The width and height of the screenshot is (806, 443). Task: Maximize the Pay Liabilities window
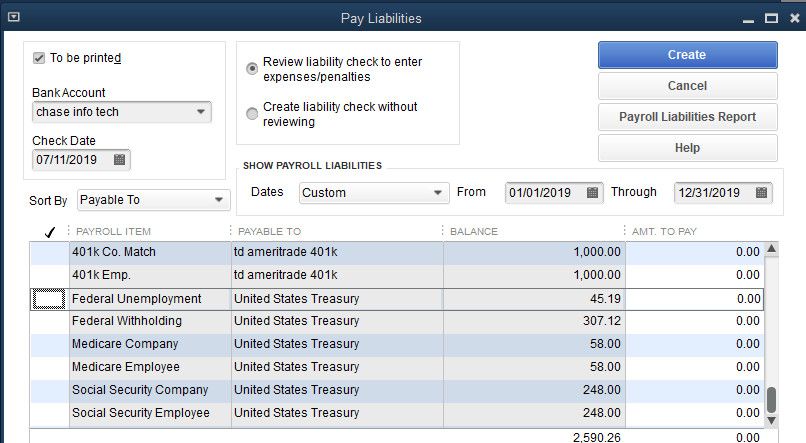point(770,18)
